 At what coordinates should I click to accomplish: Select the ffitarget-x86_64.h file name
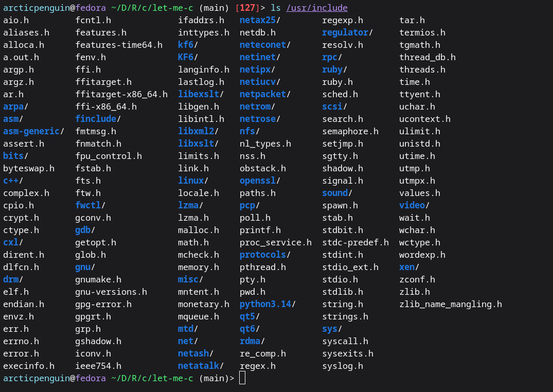(x=121, y=94)
